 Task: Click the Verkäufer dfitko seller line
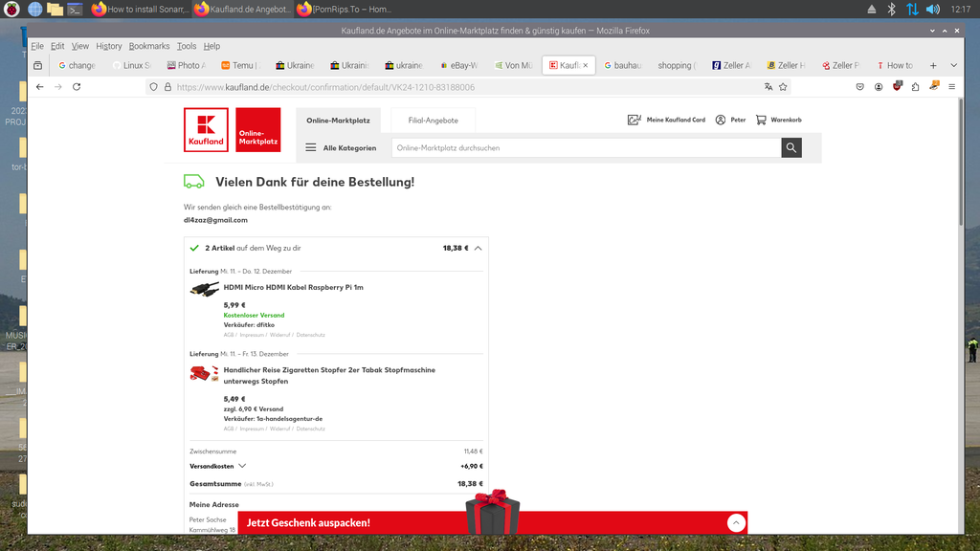click(249, 325)
